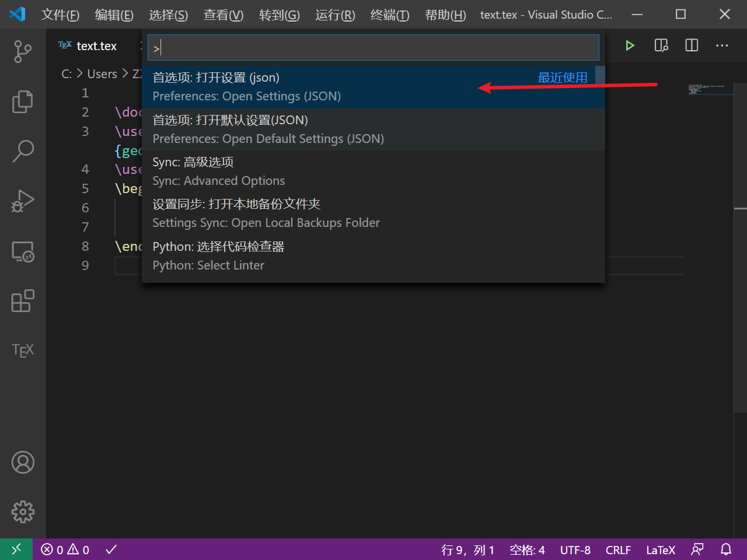Open the 查看(V) menu
Image resolution: width=747 pixels, height=560 pixels.
[223, 15]
